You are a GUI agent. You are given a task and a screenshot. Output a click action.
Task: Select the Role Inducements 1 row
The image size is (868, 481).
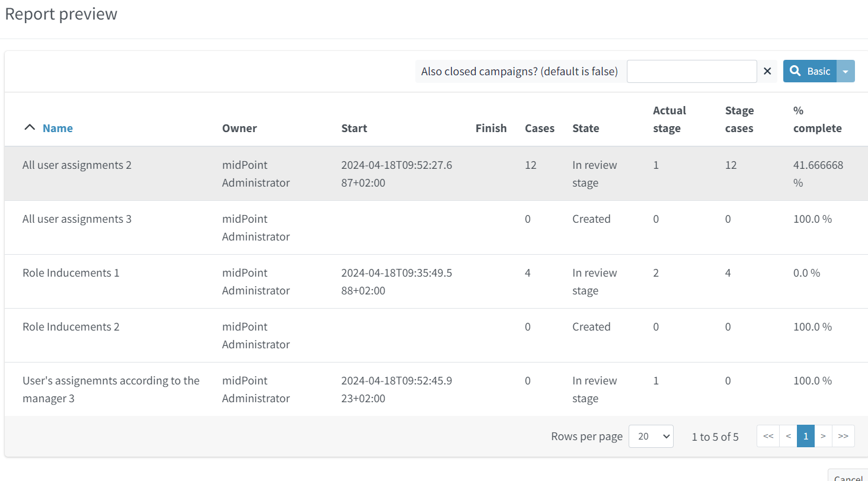(71, 273)
